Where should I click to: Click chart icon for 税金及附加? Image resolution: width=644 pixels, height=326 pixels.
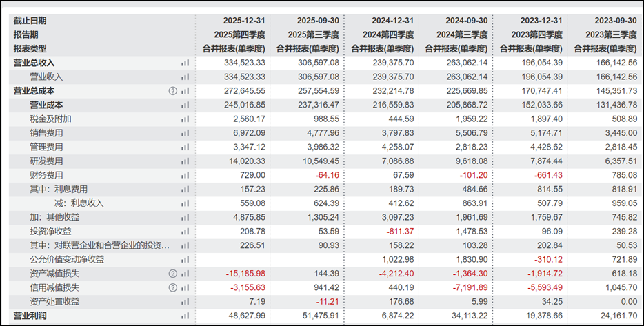point(185,119)
